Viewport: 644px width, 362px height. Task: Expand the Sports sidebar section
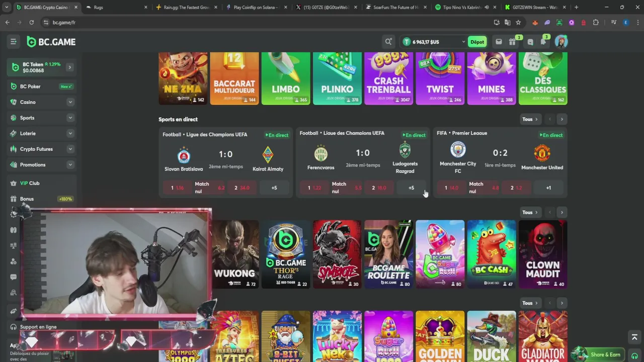[x=70, y=118]
